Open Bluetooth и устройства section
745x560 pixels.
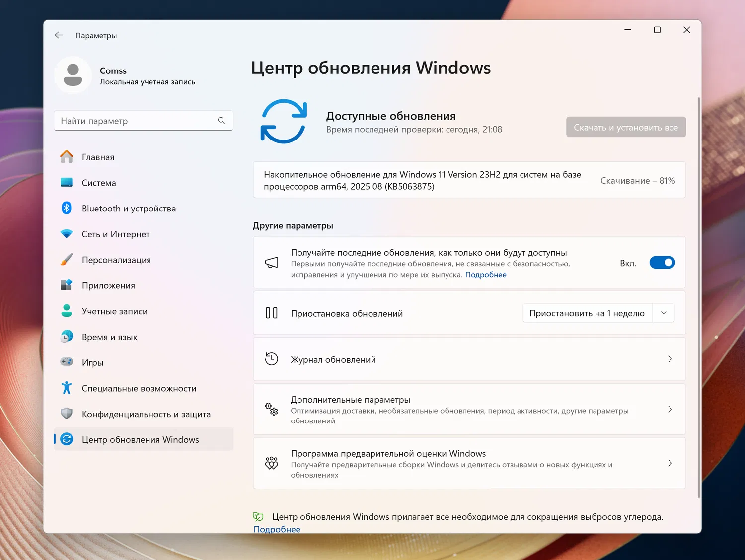pyautogui.click(x=144, y=209)
